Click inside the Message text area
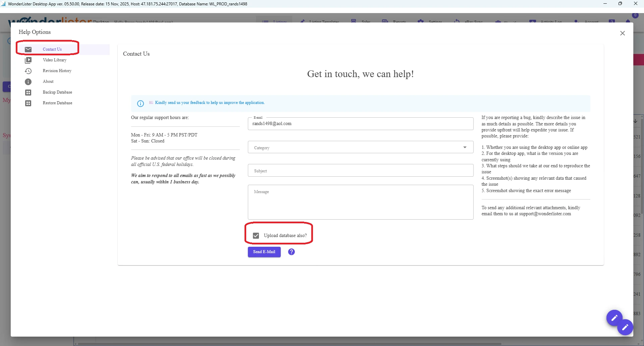This screenshot has height=346, width=644. (x=360, y=202)
